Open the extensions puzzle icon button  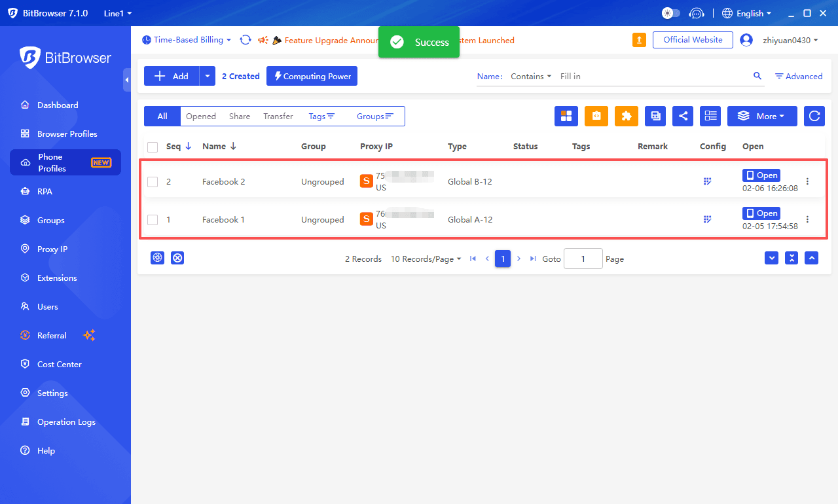(627, 116)
